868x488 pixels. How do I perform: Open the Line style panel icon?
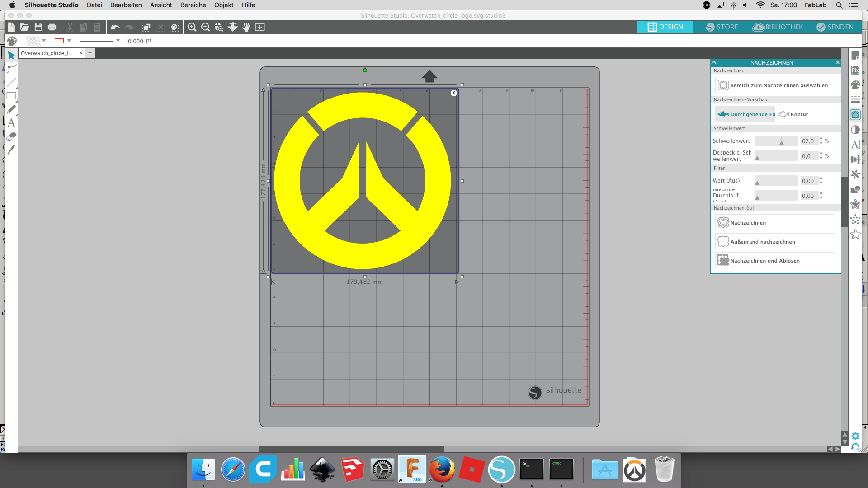coord(855,100)
